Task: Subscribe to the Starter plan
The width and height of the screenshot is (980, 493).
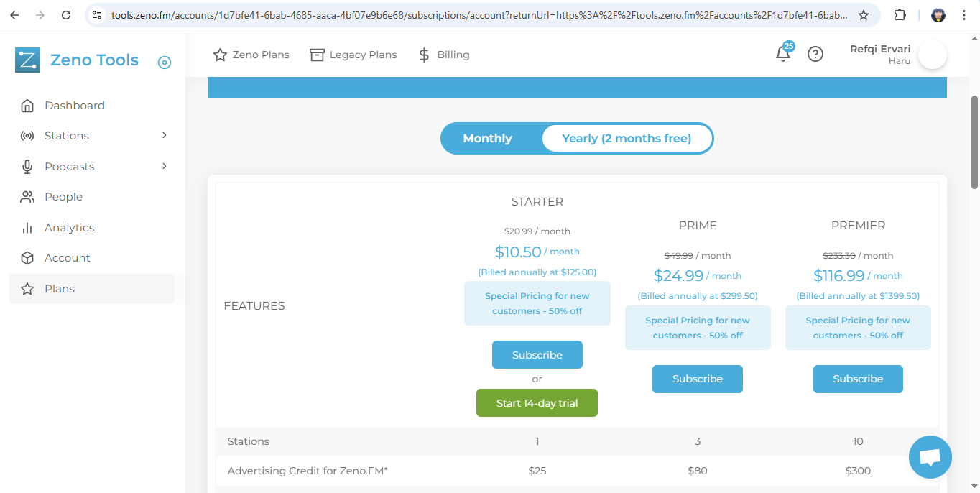Action: coord(537,355)
